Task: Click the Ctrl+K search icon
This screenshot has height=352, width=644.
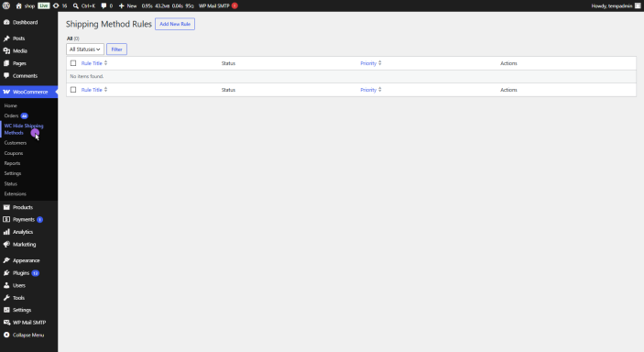Action: [x=75, y=5]
